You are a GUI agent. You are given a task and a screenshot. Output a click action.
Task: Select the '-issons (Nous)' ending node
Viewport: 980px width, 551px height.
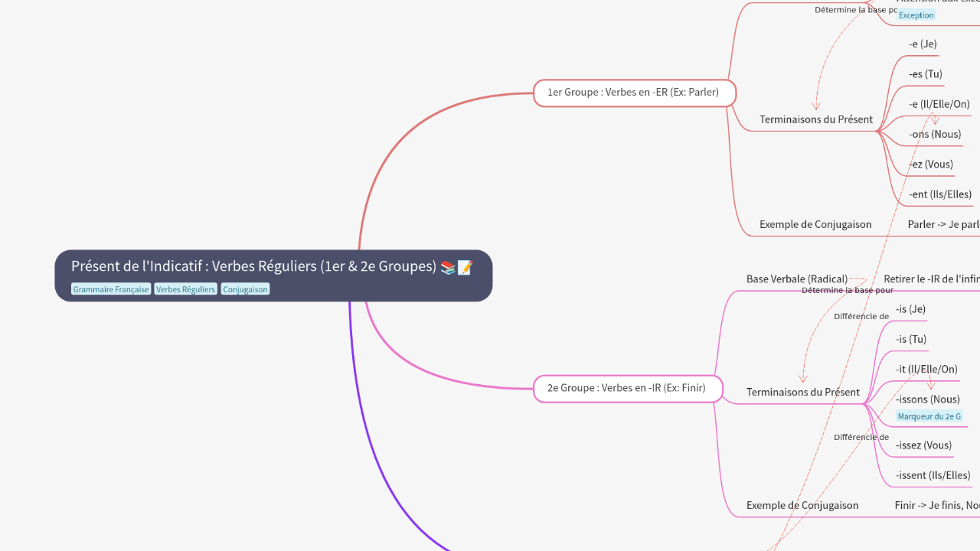click(927, 399)
